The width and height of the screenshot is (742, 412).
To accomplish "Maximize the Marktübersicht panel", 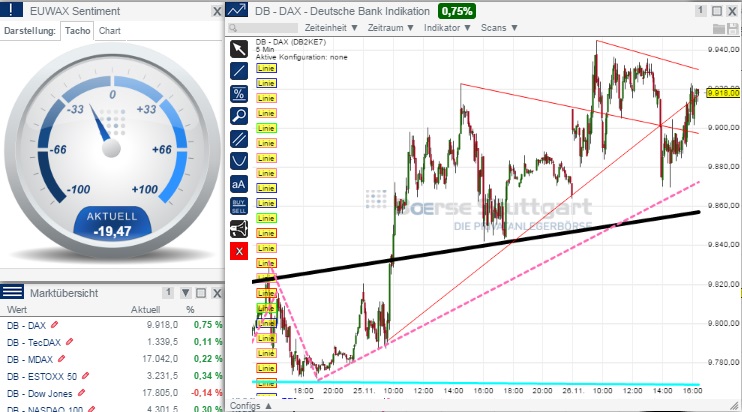I will tap(201, 293).
